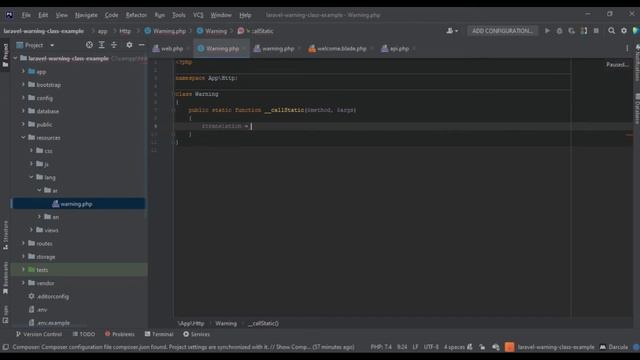Open the Problems tool window

(x=119, y=334)
